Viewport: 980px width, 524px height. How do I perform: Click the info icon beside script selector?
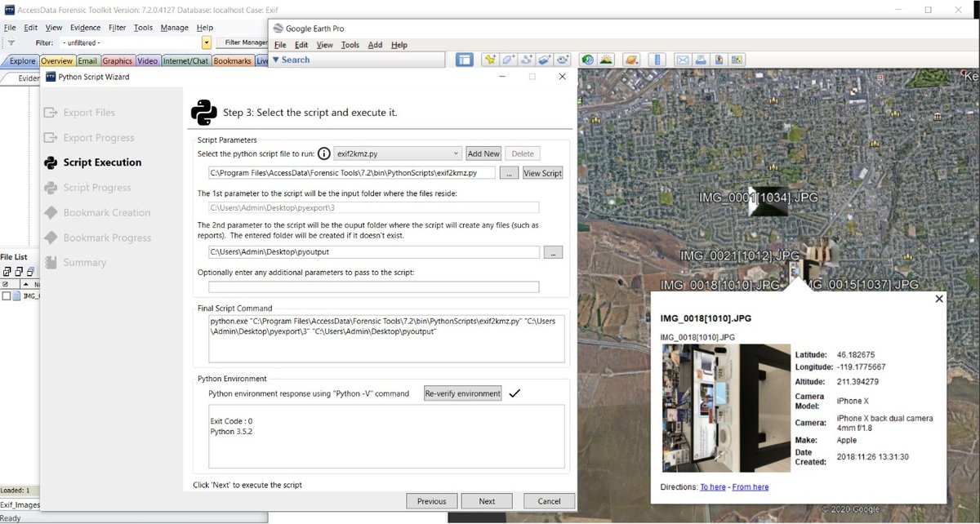(x=323, y=153)
